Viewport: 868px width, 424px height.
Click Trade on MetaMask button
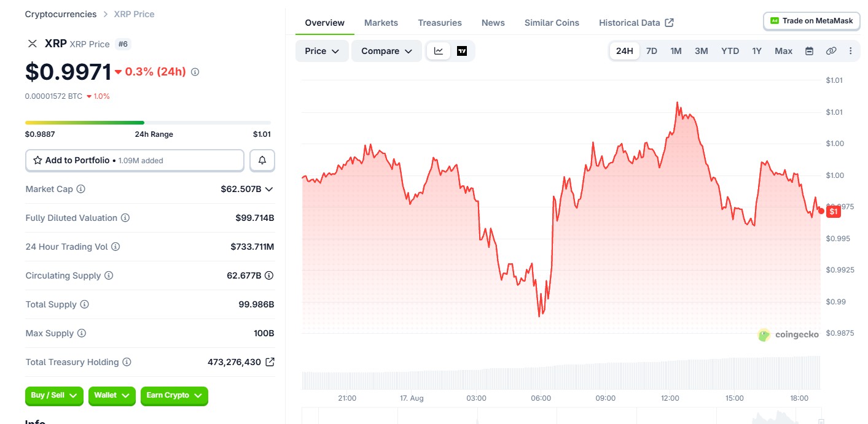pos(811,21)
